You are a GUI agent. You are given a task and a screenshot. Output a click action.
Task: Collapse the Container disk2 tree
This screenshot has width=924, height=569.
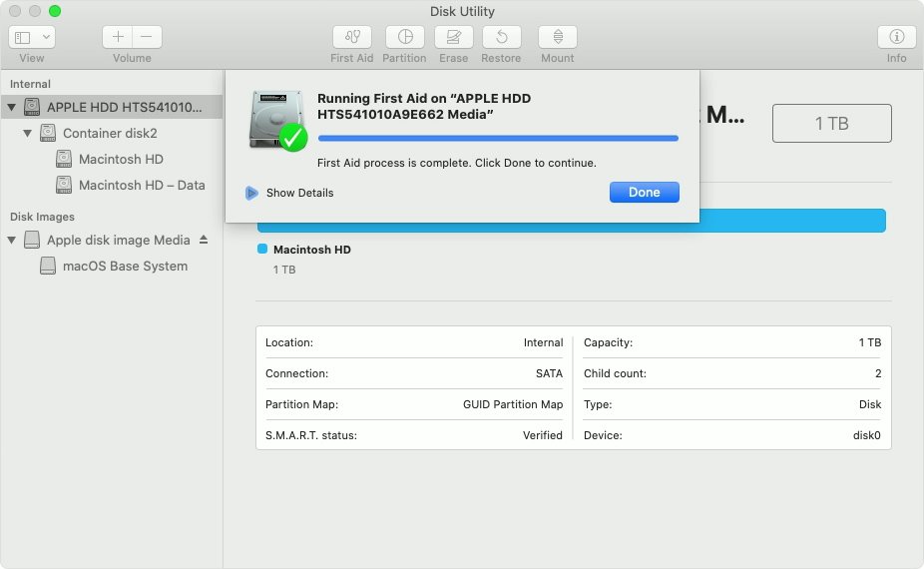point(27,133)
